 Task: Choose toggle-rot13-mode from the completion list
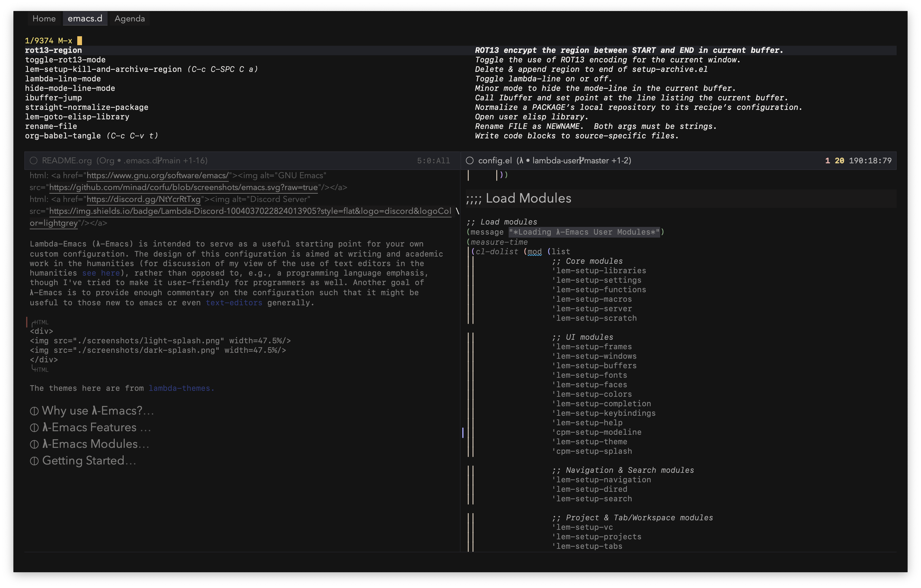65,60
